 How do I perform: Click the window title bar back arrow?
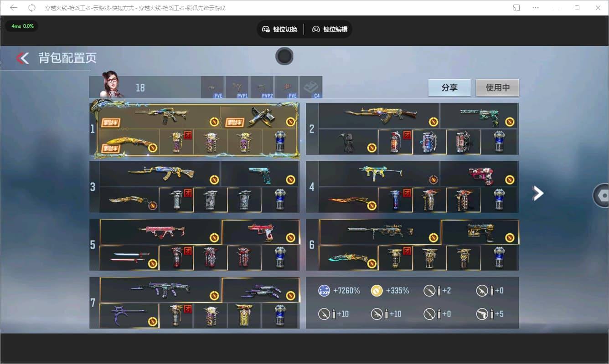click(14, 8)
